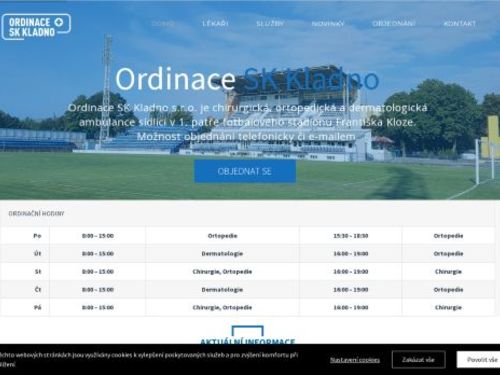Click the Nastavení cookies link
Image resolution: width=500 pixels, height=375 pixels.
(x=355, y=360)
